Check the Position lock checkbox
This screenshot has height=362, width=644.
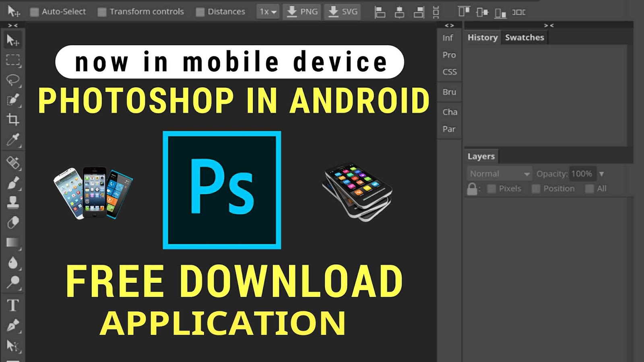[x=536, y=189]
